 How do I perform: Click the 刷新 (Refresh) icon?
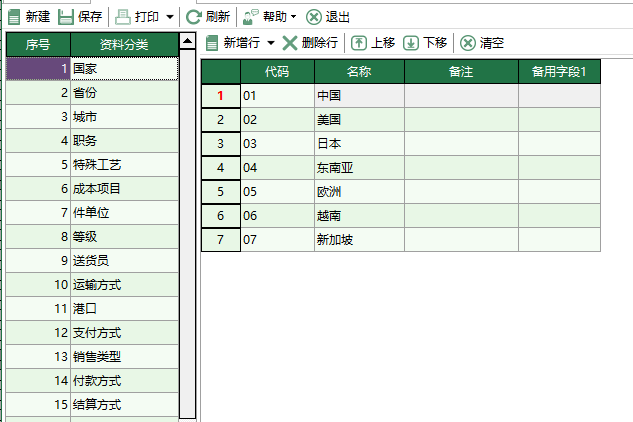coord(194,17)
